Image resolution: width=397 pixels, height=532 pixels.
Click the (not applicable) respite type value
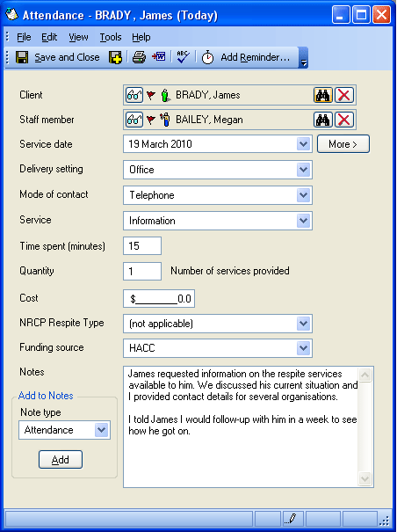pos(161,324)
